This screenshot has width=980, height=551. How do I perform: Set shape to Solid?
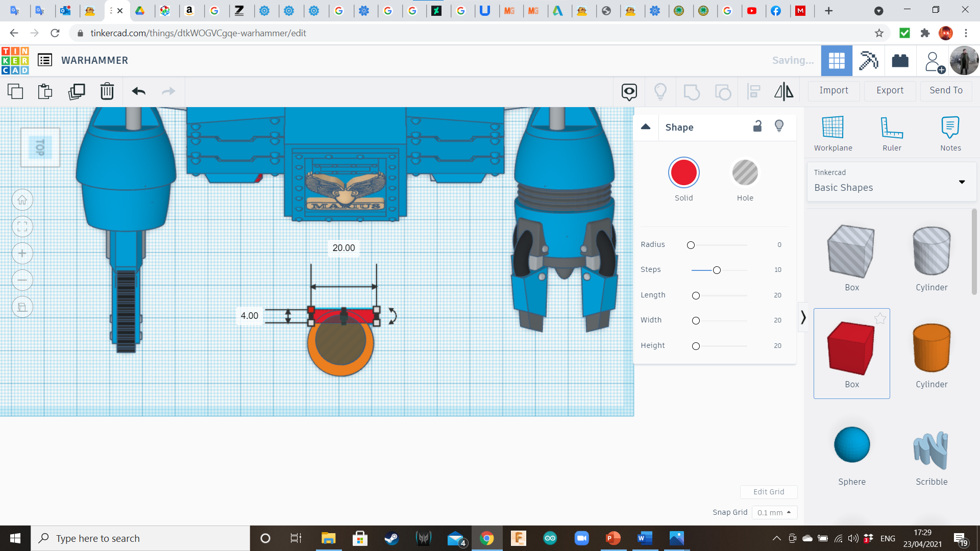point(683,173)
